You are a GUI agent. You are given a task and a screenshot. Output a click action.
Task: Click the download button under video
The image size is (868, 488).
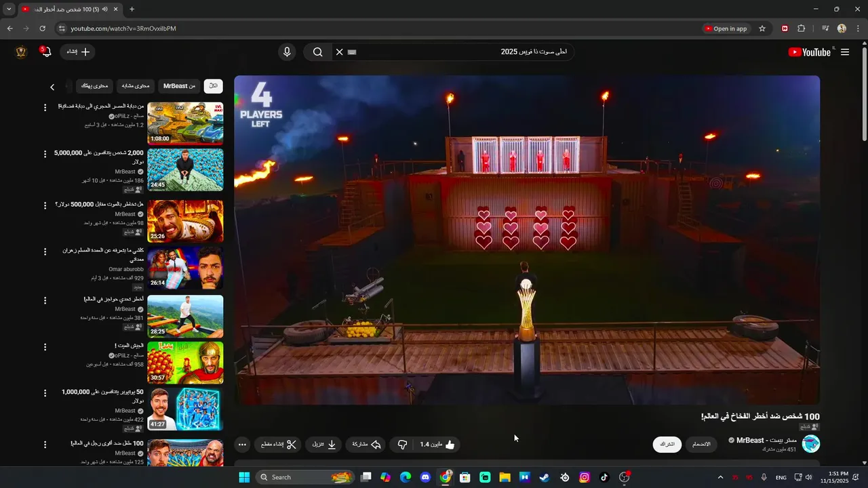(x=324, y=445)
